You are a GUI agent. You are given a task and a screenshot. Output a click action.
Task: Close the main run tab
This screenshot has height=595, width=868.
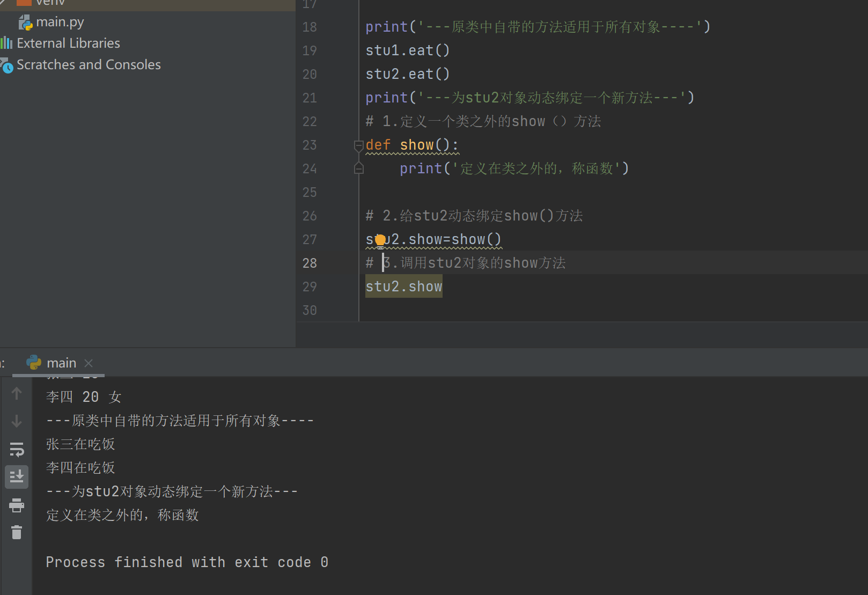click(89, 363)
